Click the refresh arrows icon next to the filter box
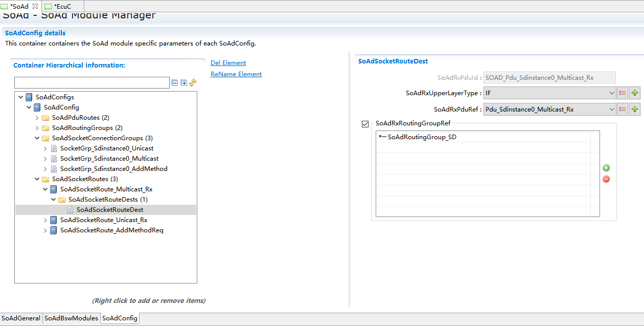The width and height of the screenshot is (644, 326). pos(193,83)
